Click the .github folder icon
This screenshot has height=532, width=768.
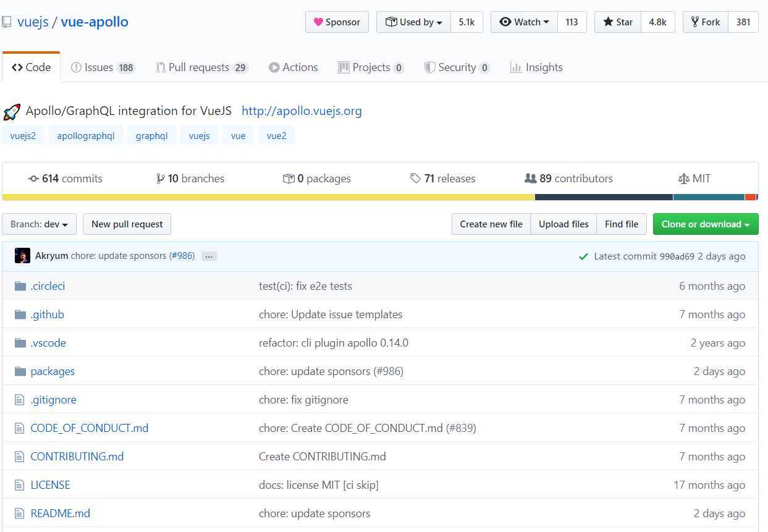pos(20,315)
